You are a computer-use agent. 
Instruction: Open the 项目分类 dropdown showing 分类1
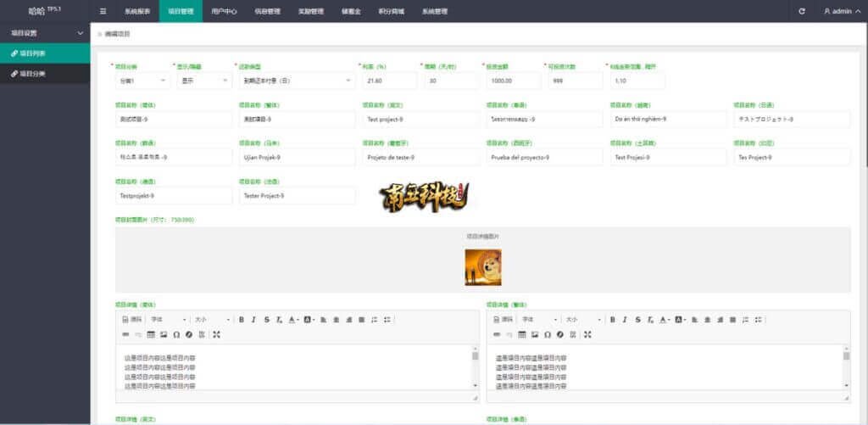[142, 81]
